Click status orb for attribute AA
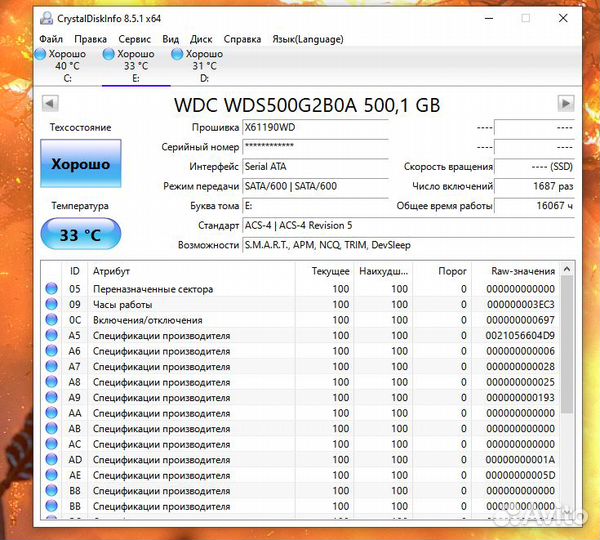Image resolution: width=600 pixels, height=540 pixels. (51, 413)
